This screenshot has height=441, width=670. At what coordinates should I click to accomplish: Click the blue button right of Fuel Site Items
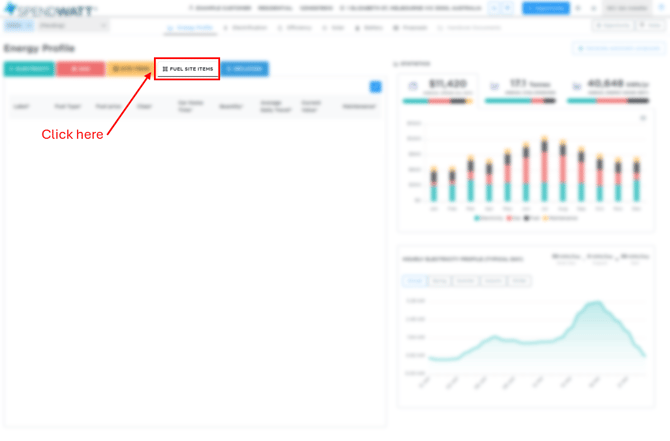coord(244,69)
